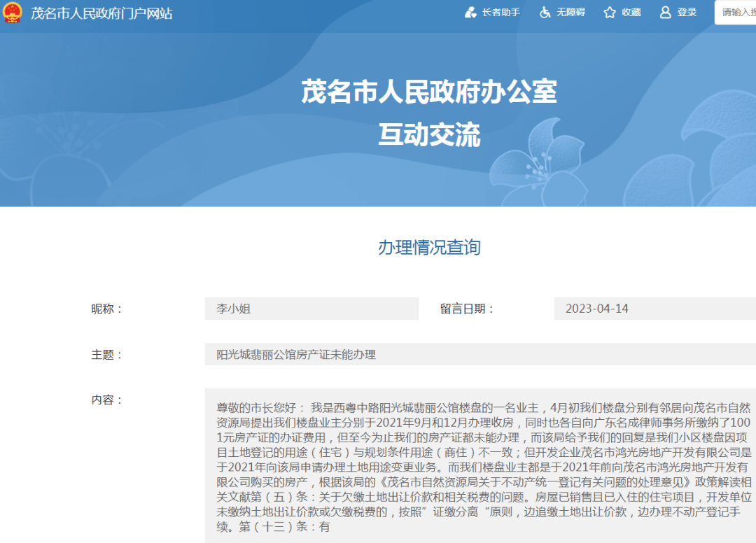756x543 pixels.
Task: Select the 办理情况查询 section title
Action: pos(429,247)
